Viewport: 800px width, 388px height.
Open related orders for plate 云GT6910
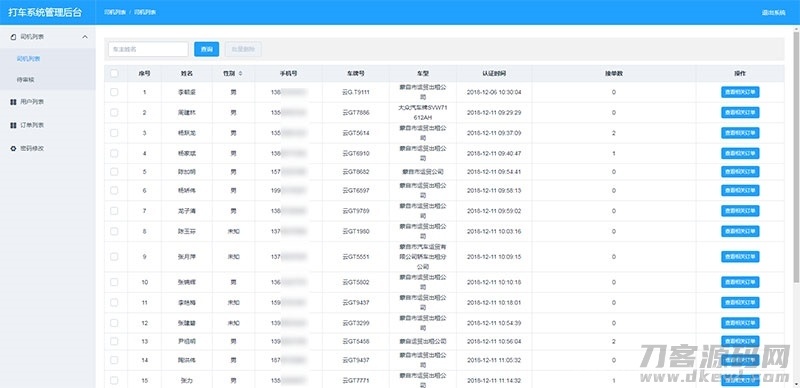click(740, 153)
